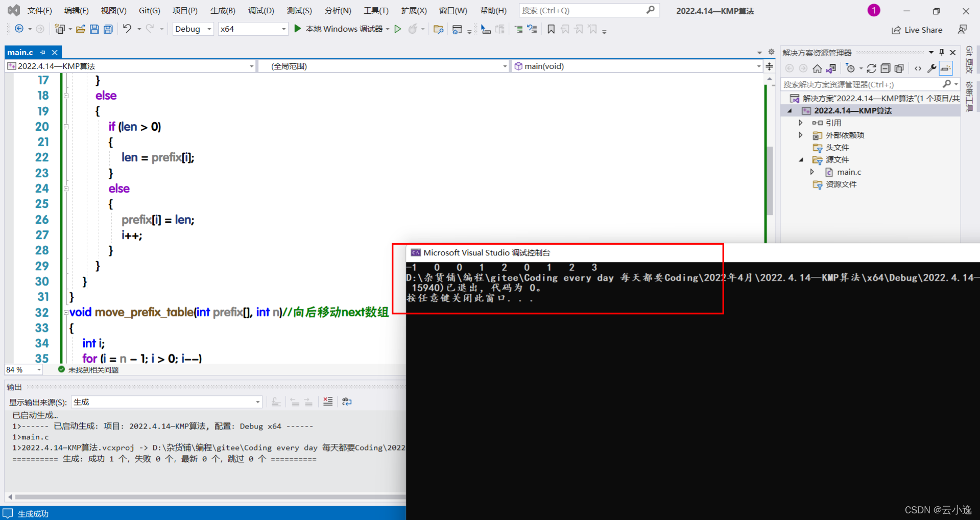Image resolution: width=980 pixels, height=520 pixels.
Task: Click the feedback person icon at top right
Action: coord(963,30)
